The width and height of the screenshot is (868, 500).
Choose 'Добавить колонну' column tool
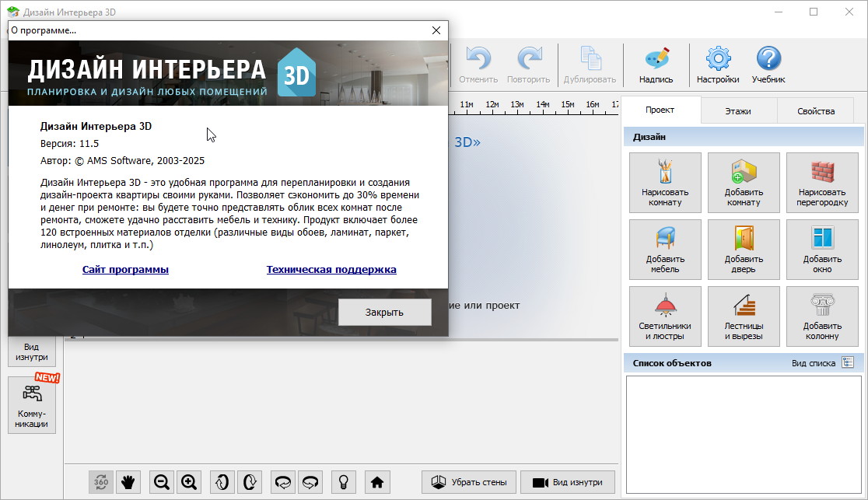[823, 316]
